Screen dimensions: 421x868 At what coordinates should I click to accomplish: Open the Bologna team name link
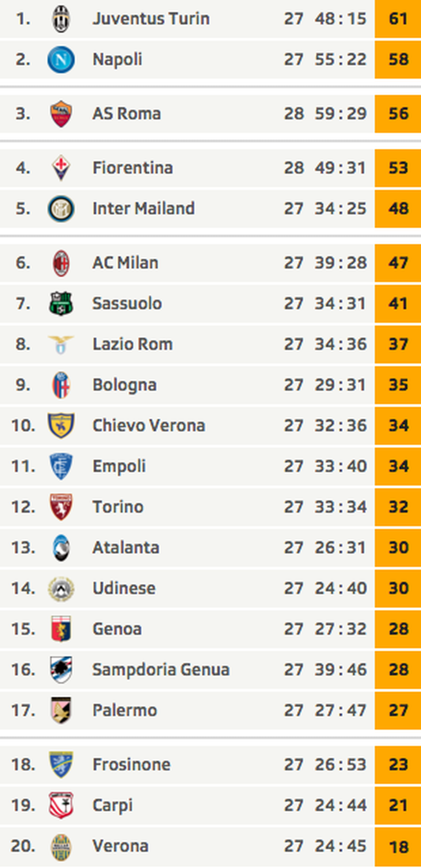[124, 385]
